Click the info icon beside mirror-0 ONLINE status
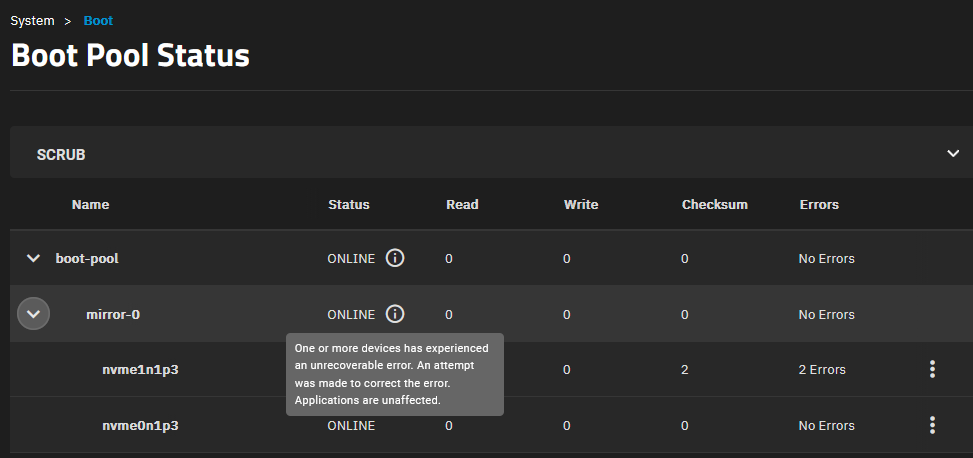 coord(395,314)
